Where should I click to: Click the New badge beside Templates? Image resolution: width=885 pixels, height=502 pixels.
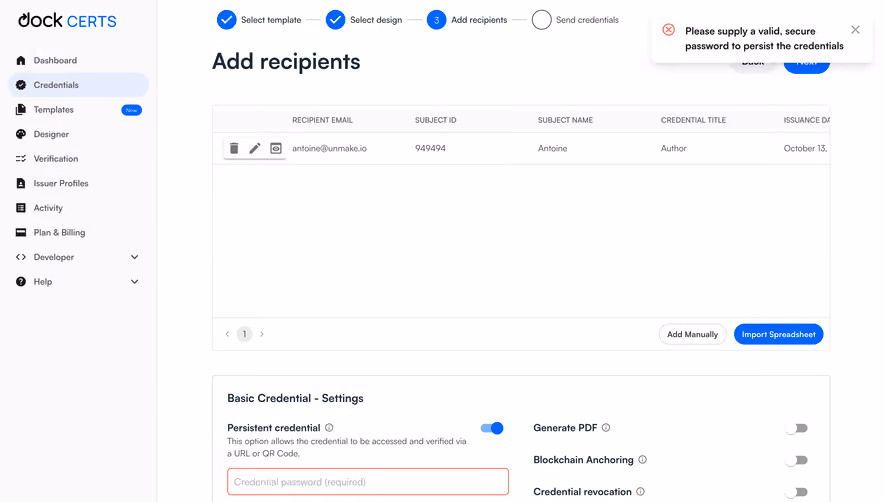[132, 110]
